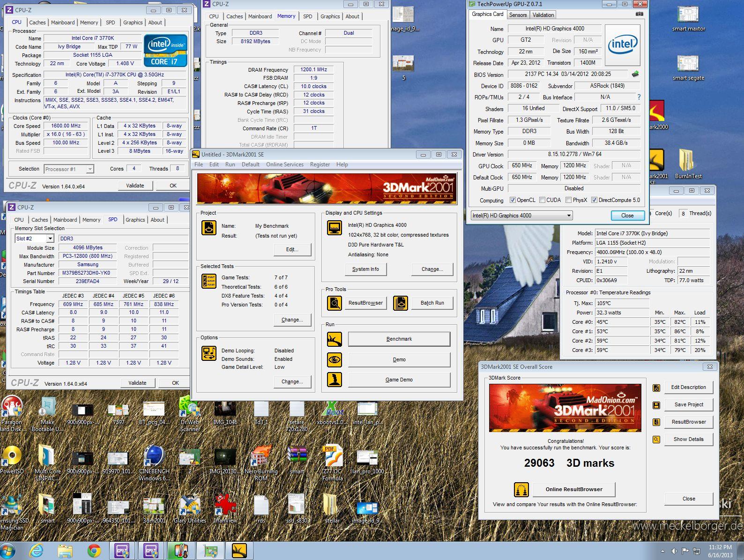744x560 pixels.
Task: Open the File menu in 3DMark2001
Action: coord(199,164)
